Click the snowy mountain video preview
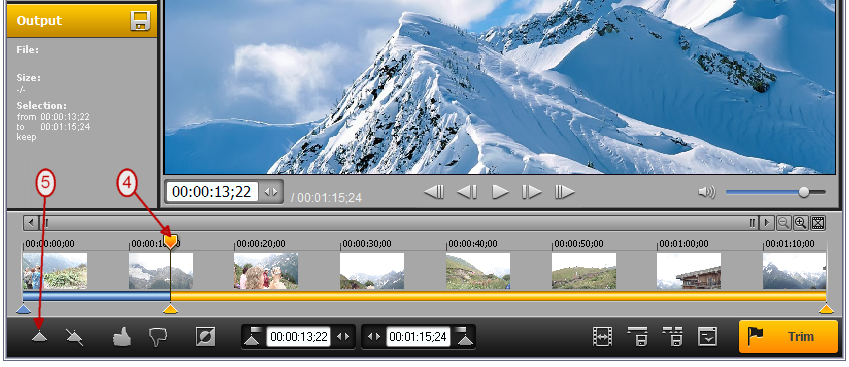The image size is (849, 367). pyautogui.click(x=500, y=87)
